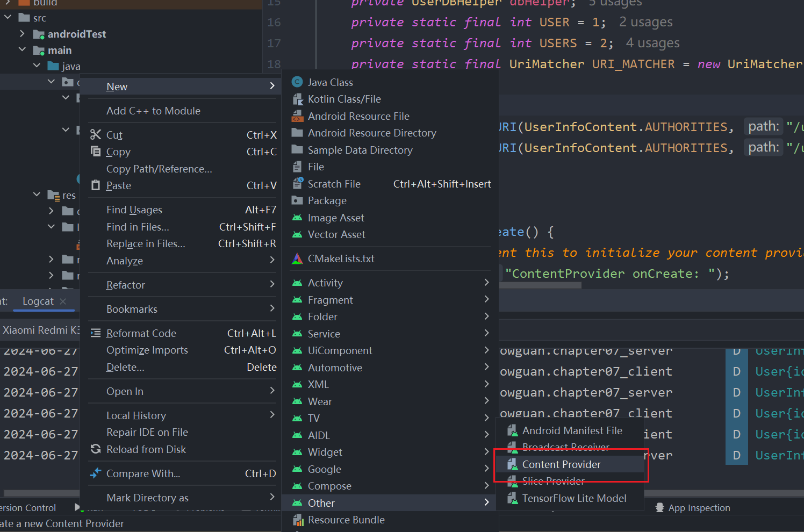Click the Paste clipboard icon
Screen dimensions: 804x532
(96, 185)
